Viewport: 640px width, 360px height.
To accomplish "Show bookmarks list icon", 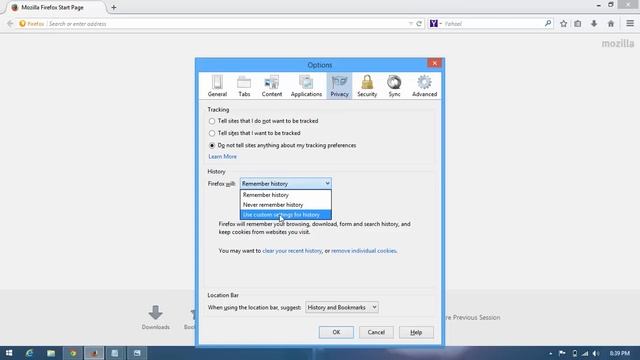I will (x=578, y=24).
